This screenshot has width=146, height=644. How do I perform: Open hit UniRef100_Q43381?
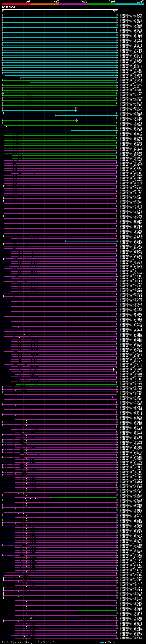131,20
